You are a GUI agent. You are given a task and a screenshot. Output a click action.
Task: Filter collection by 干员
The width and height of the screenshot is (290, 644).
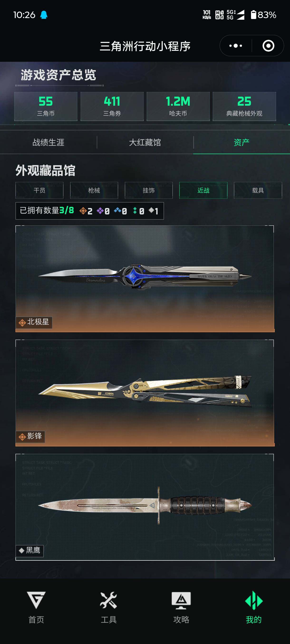pyautogui.click(x=39, y=190)
